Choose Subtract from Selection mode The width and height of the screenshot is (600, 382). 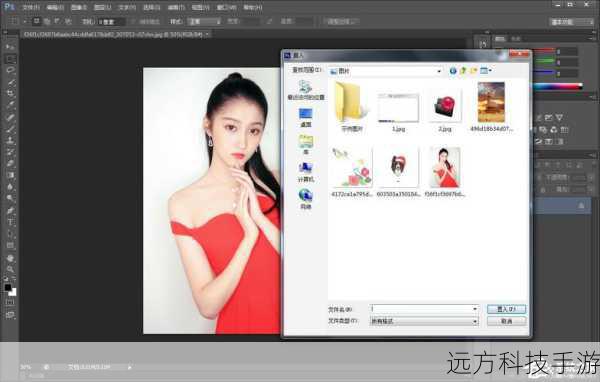(57, 21)
